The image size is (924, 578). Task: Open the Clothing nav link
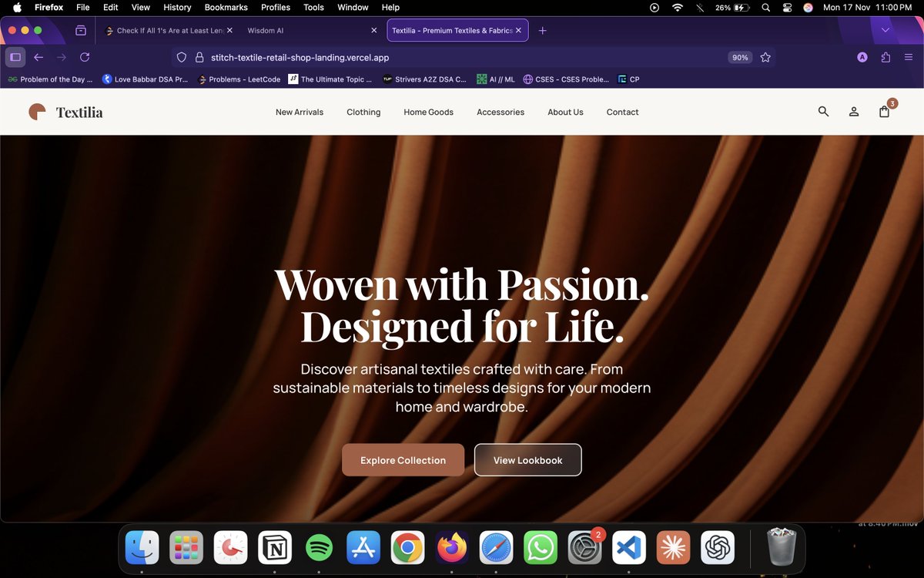(363, 112)
